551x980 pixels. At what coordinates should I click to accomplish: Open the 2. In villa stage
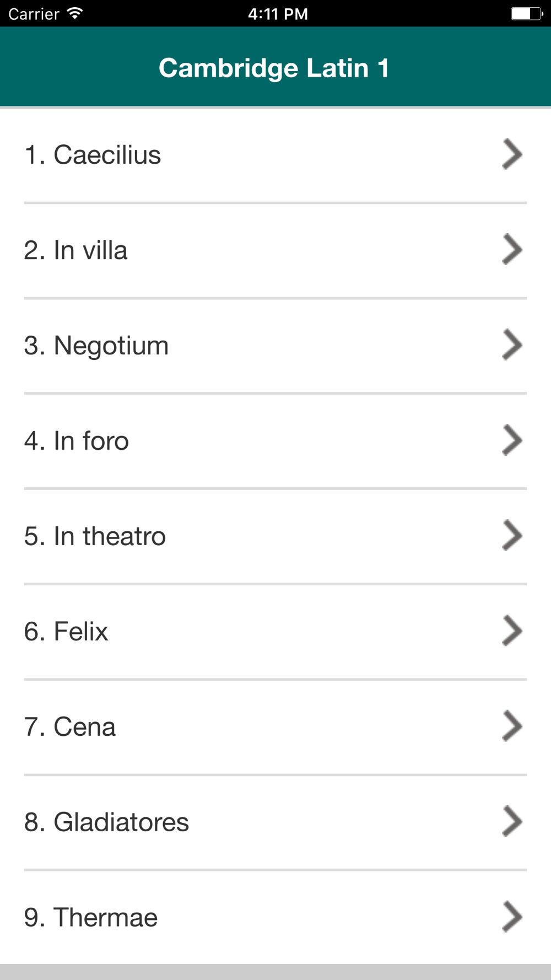pyautogui.click(x=275, y=251)
